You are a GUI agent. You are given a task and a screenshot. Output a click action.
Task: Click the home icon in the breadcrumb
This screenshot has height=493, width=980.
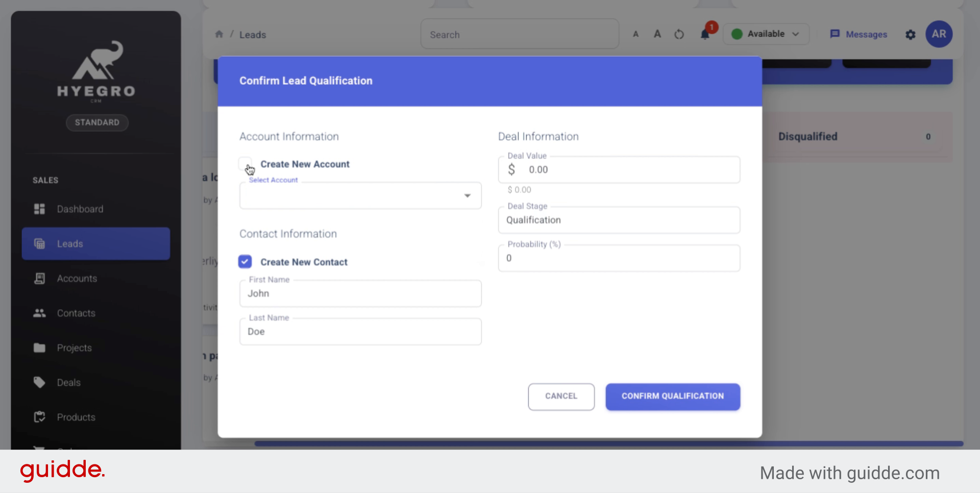(219, 34)
